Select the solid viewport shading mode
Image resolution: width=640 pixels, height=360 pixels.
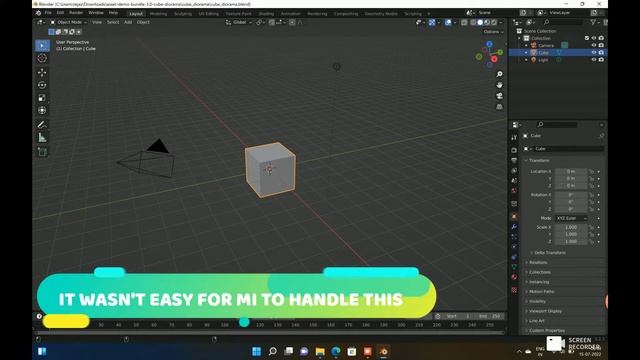[x=480, y=22]
